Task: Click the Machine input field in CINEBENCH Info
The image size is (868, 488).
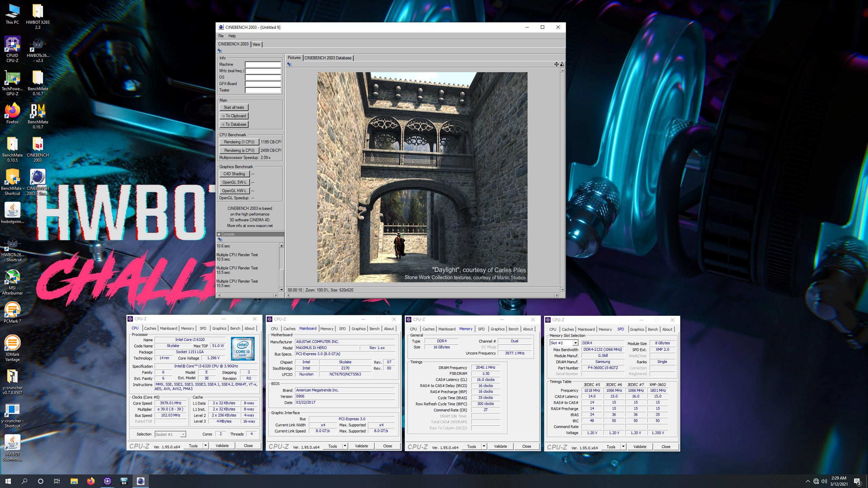Action: tap(263, 64)
